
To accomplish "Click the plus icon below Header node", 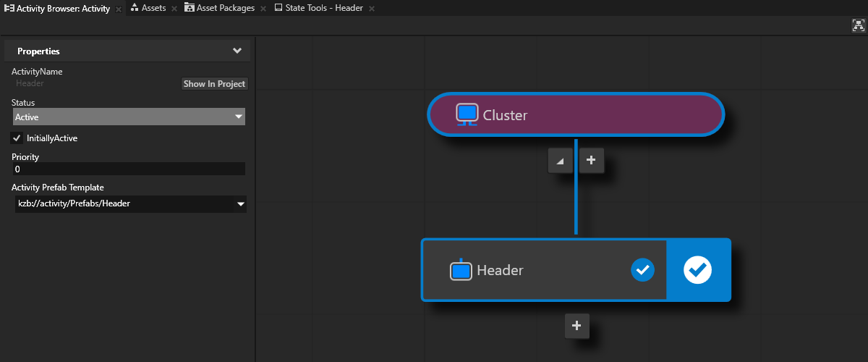I will [576, 326].
